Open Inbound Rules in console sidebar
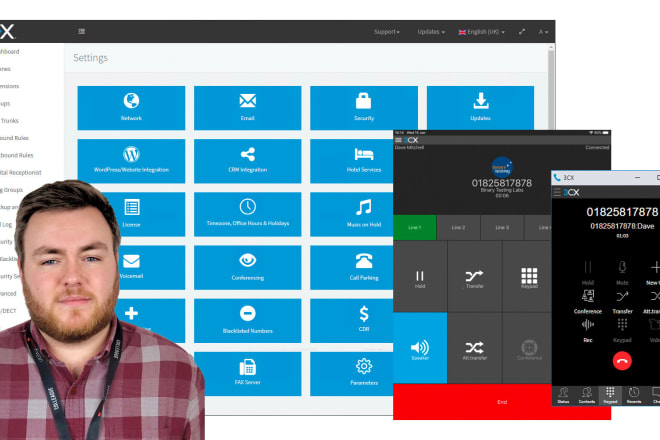 14,138
